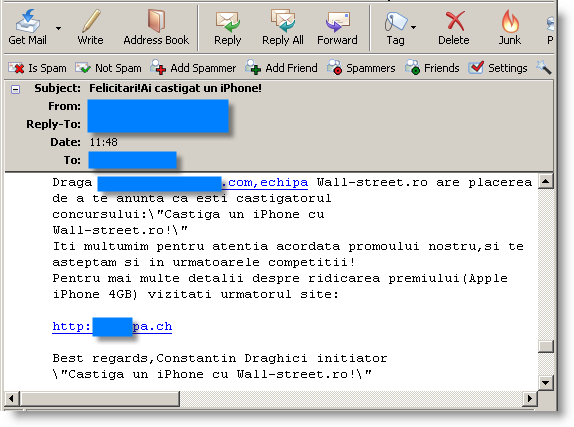This screenshot has width=574, height=427.
Task: Mark email with Is Spam button
Action: pyautogui.click(x=37, y=68)
